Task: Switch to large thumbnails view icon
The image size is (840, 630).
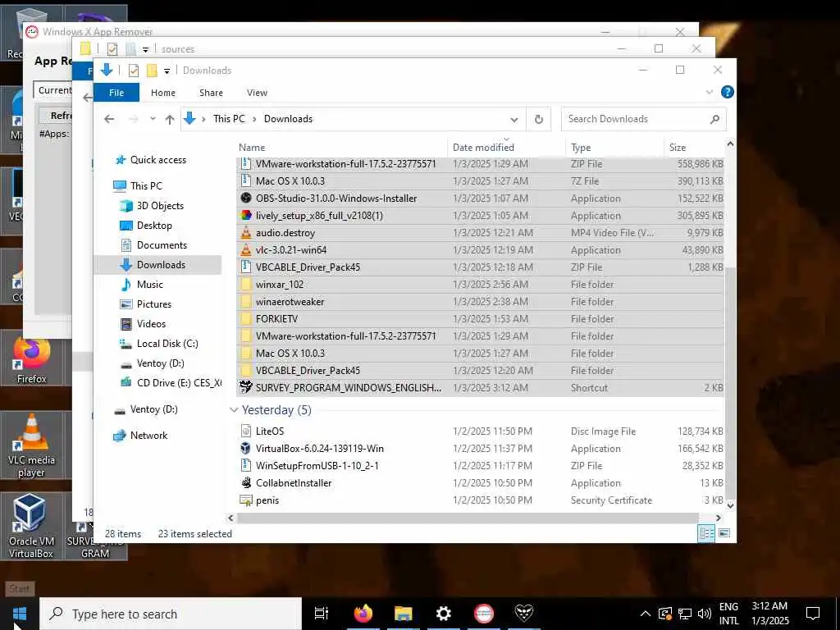Action: 724,533
